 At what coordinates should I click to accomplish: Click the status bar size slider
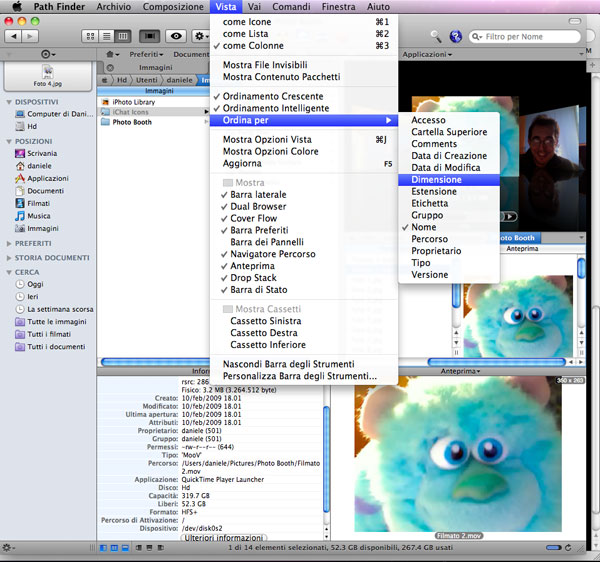553,548
